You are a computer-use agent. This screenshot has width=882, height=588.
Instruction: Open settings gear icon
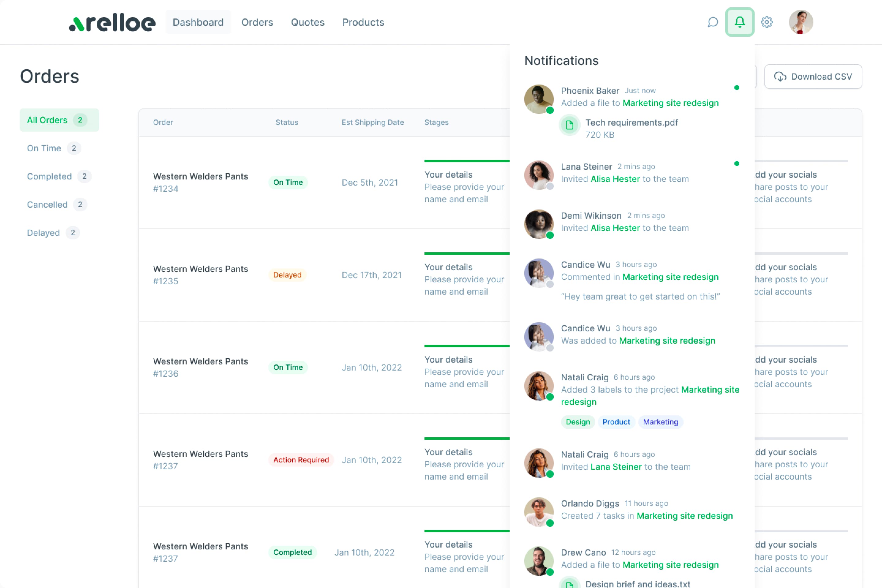(767, 22)
